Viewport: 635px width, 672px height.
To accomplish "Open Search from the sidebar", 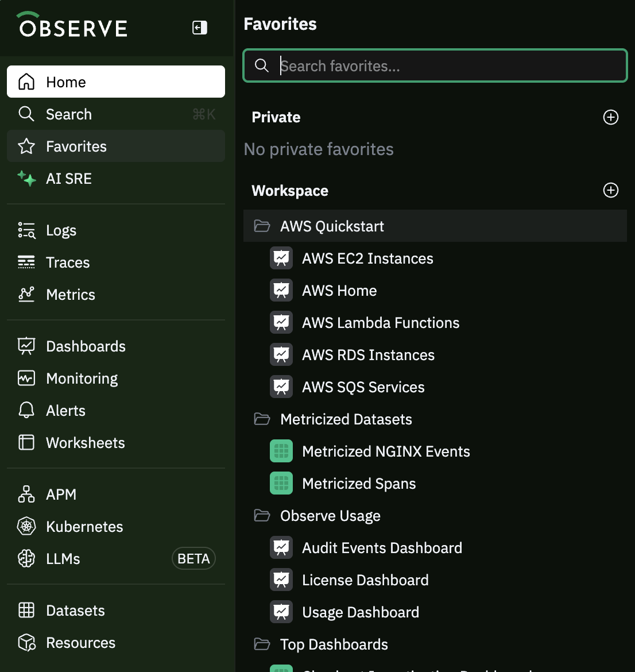I will 115,114.
